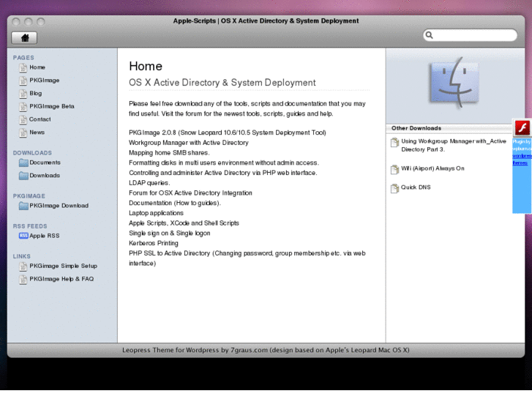Click the folder icon beside Downloads
532x399 pixels.
point(23,176)
